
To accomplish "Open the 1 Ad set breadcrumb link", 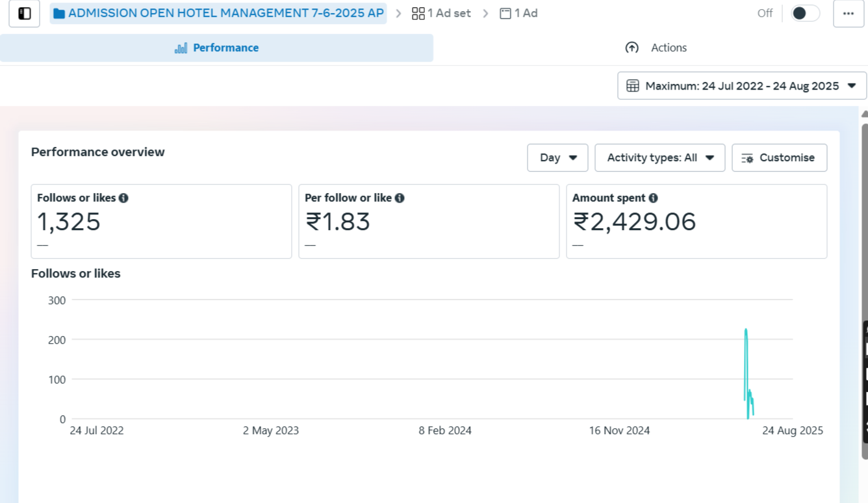I will pyautogui.click(x=442, y=14).
